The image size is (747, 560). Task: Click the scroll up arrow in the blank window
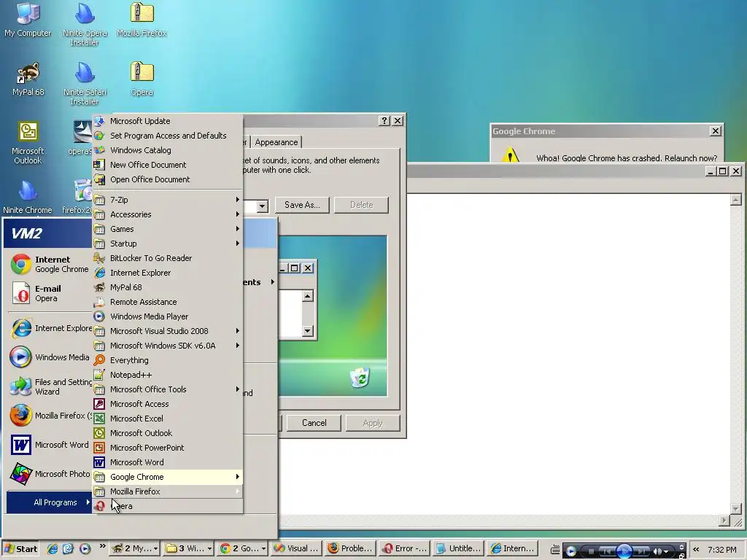click(x=735, y=200)
